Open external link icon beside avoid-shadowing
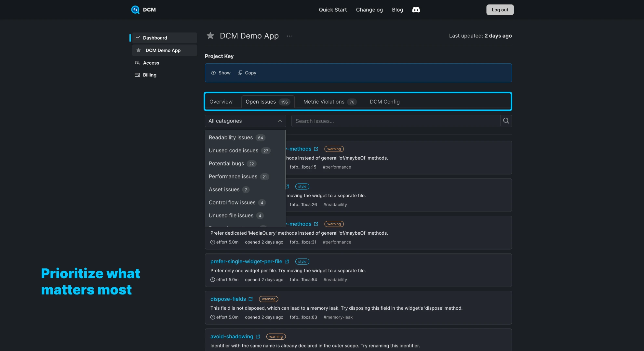This screenshot has width=644, height=351. click(x=258, y=337)
